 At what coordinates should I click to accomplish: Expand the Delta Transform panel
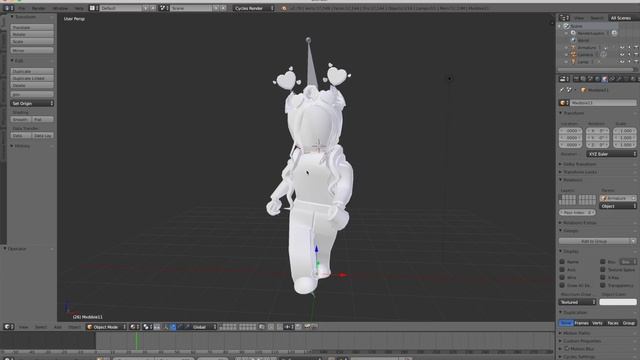coord(579,164)
